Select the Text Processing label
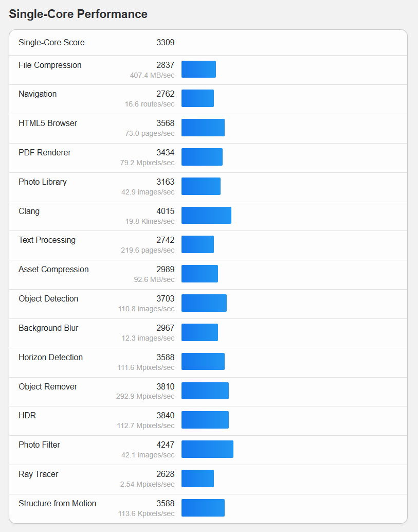Image resolution: width=418 pixels, height=532 pixels. coord(47,240)
